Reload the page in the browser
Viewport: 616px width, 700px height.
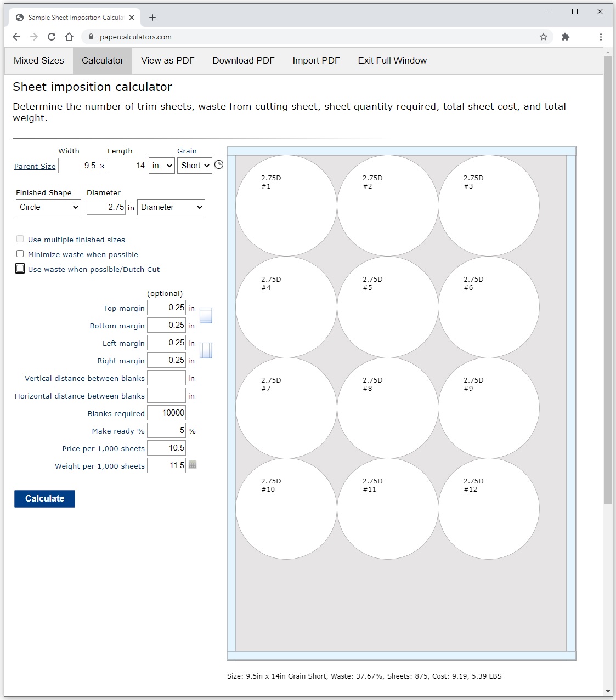(52, 37)
